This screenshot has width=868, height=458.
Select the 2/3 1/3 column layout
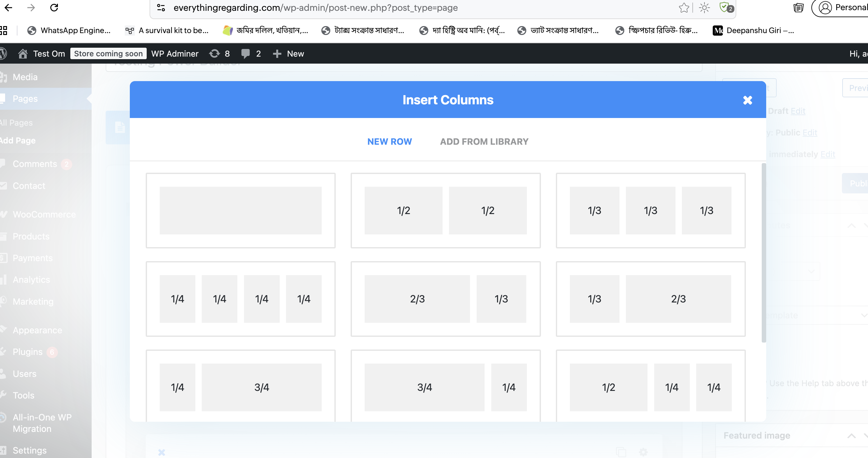[445, 299]
